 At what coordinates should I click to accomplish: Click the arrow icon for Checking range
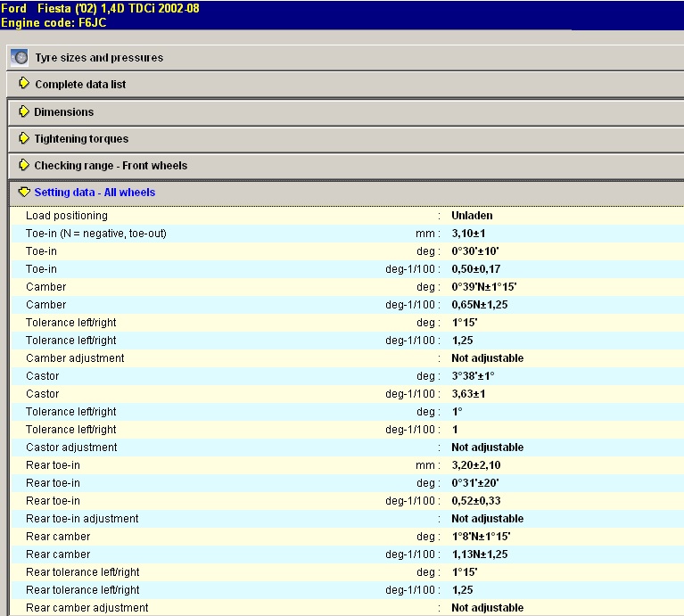pyautogui.click(x=24, y=165)
